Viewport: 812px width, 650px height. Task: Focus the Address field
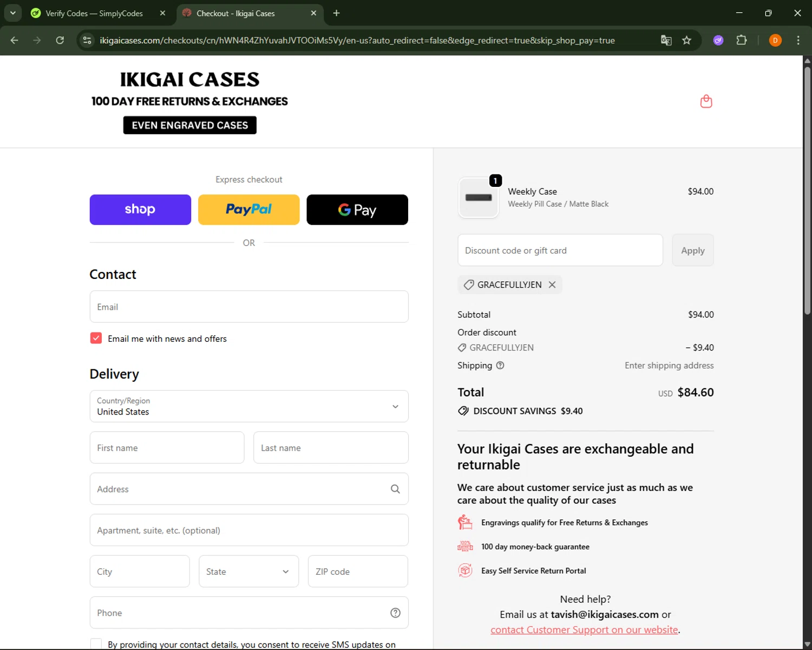tap(249, 489)
